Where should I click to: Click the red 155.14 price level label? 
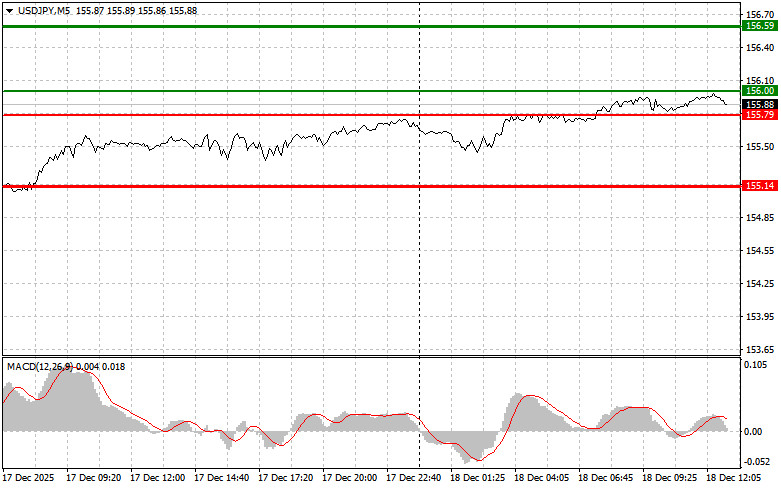point(760,186)
